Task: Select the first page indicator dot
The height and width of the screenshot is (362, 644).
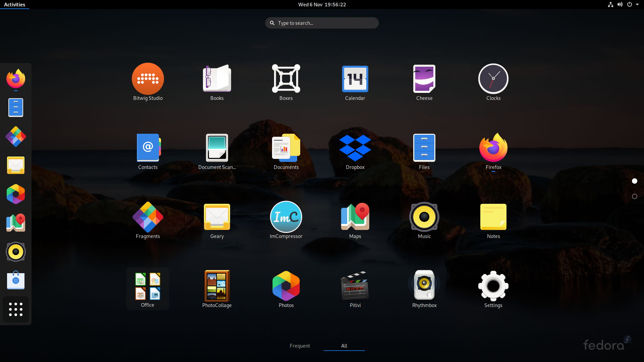Action: coord(634,181)
